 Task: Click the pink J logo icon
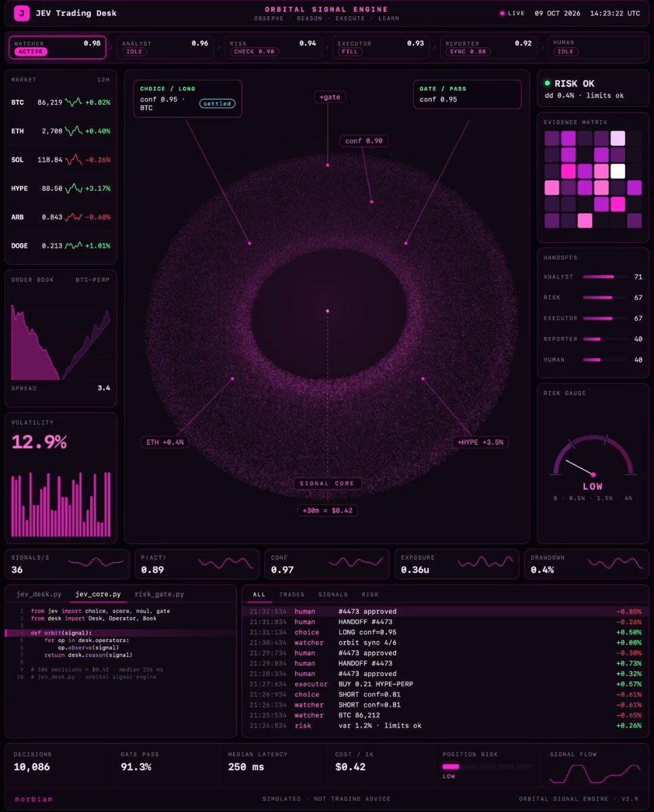[22, 14]
